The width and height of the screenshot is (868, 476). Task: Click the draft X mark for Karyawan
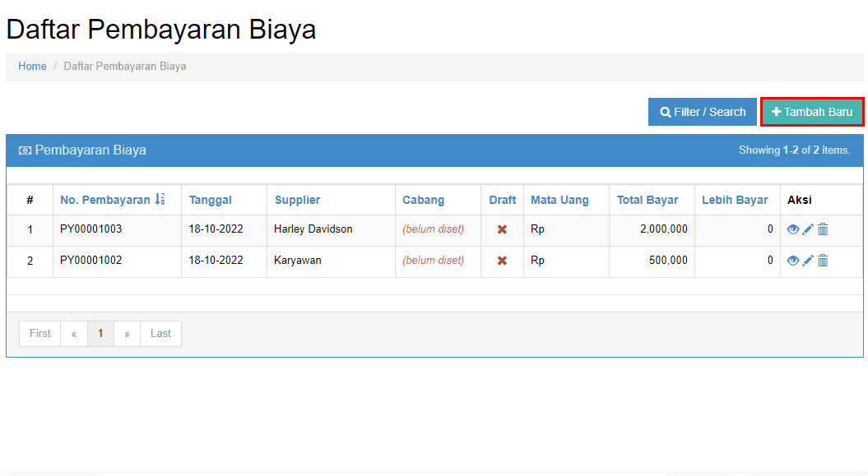tap(502, 261)
